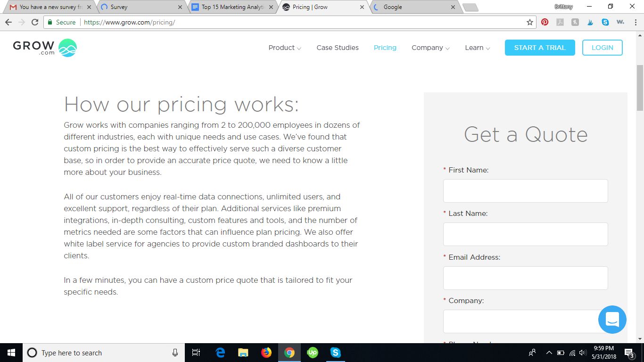Focus the First Name field
This screenshot has height=362, width=644.
point(525,191)
